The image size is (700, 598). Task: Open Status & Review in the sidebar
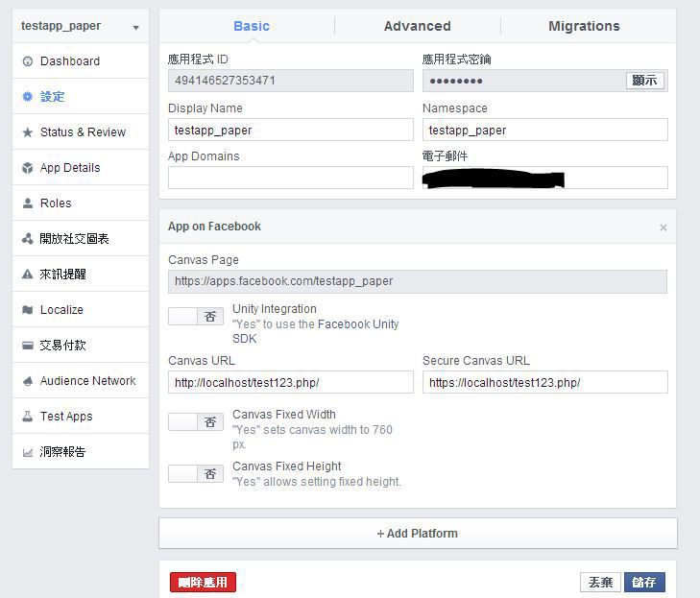81,132
